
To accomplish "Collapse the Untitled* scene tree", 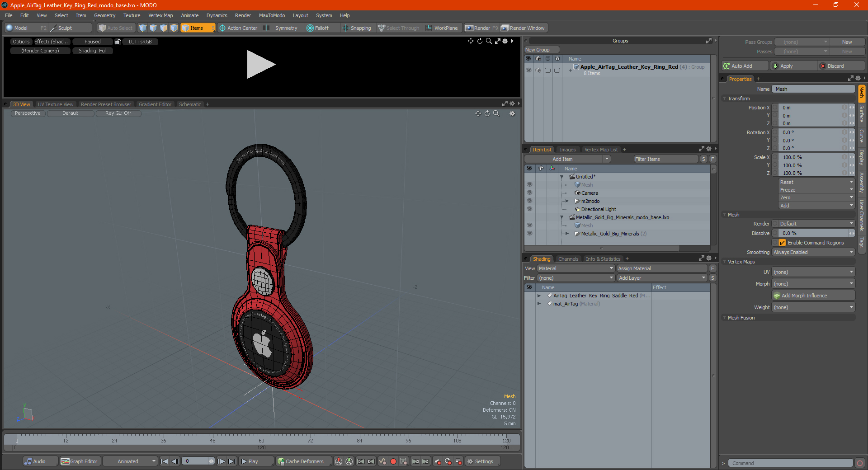I will click(562, 177).
